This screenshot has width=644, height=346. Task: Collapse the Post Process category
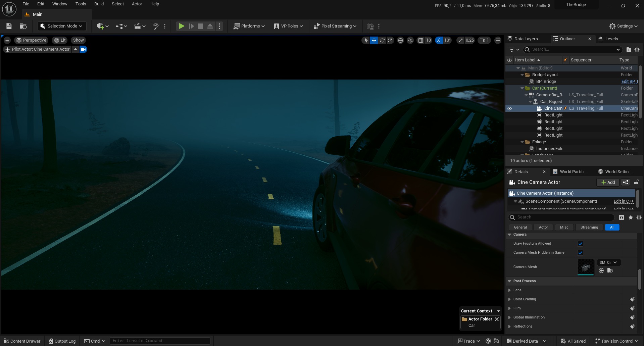510,281
